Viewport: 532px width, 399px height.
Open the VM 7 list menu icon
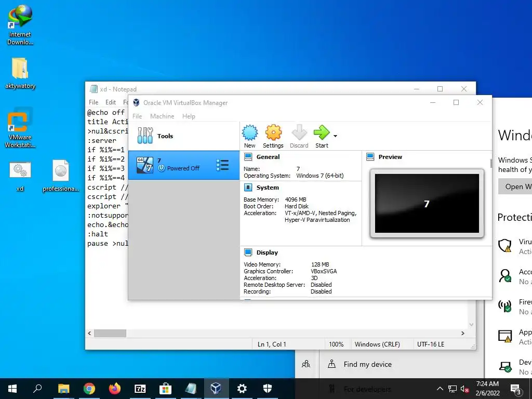pyautogui.click(x=222, y=165)
